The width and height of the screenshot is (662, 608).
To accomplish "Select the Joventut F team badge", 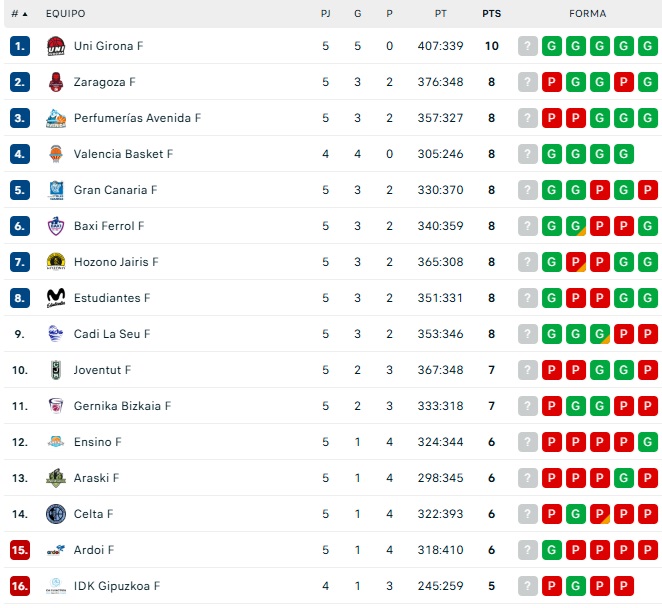I will pos(56,370).
